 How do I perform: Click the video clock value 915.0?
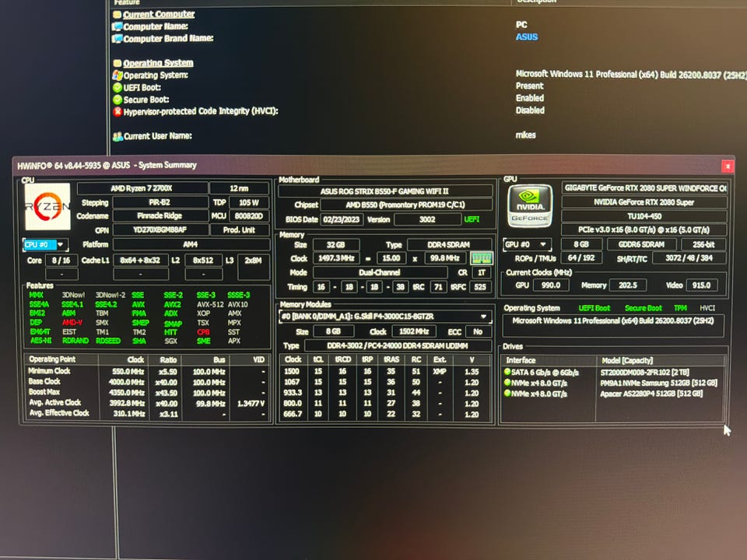701,285
